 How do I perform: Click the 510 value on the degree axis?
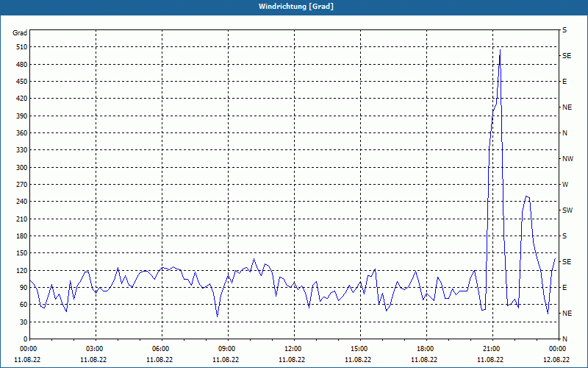click(x=22, y=47)
